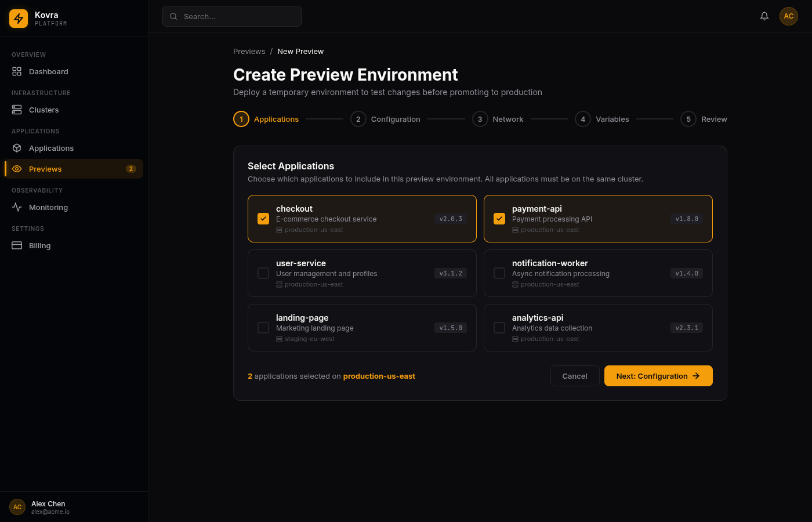Screen dimensions: 812x522
Task: Click the cluster icon under notification-worker
Action: [x=515, y=285]
